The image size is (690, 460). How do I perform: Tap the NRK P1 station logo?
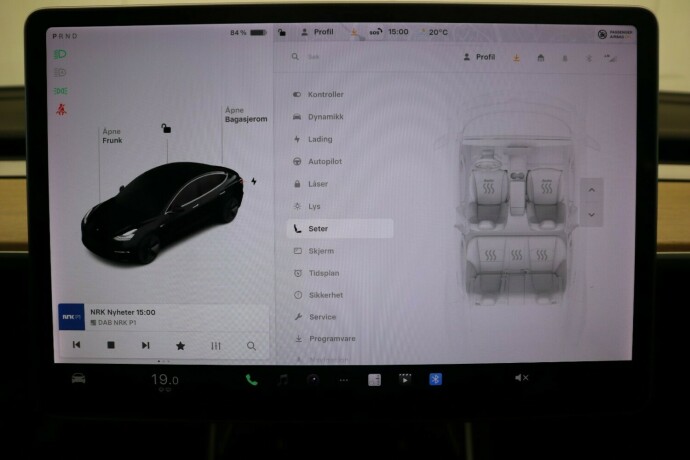click(x=72, y=317)
